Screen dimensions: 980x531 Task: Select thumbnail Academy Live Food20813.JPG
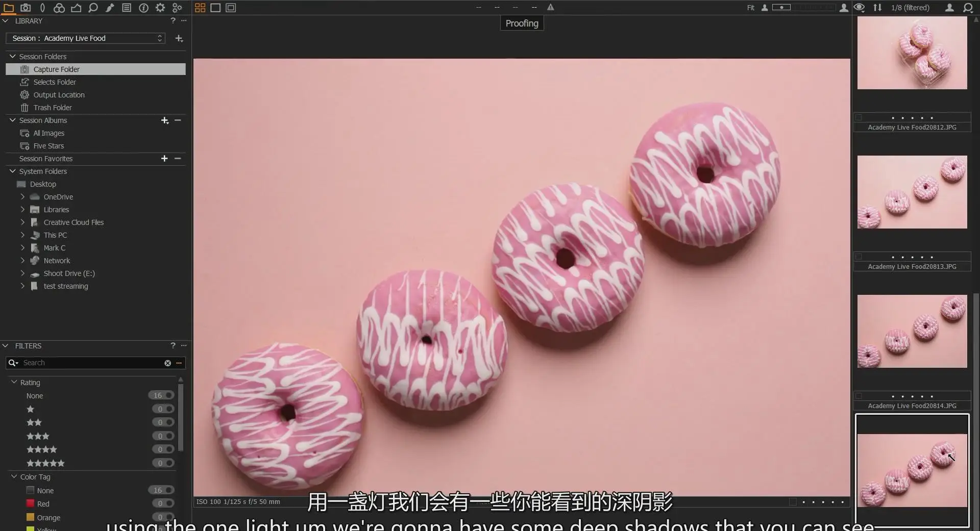pos(912,192)
